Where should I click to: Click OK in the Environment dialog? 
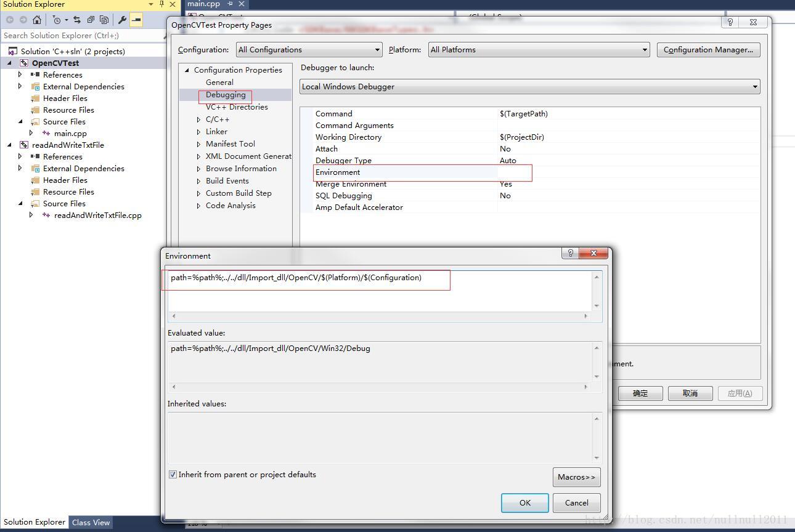[x=525, y=503]
